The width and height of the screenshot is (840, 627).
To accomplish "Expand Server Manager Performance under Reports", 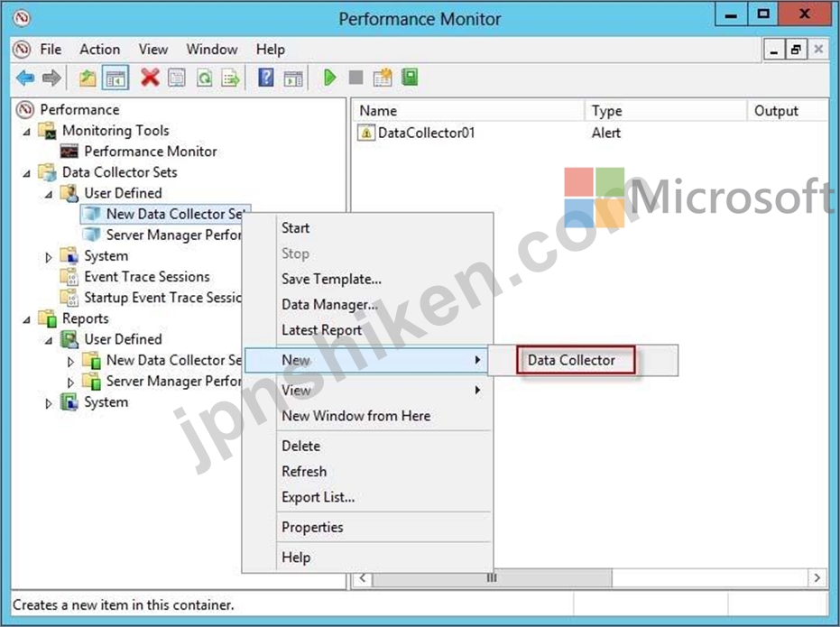I will 70,383.
